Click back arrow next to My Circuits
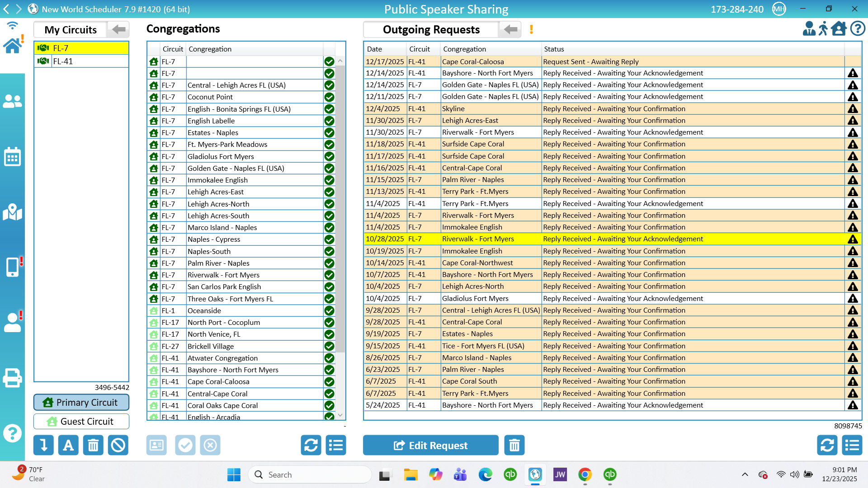Image resolution: width=868 pixels, height=488 pixels. tap(118, 30)
